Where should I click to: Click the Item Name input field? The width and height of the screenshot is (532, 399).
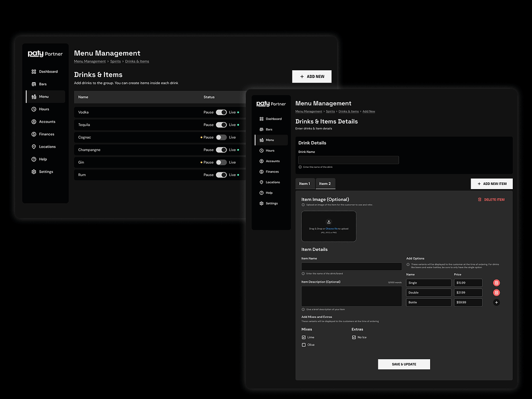click(352, 267)
